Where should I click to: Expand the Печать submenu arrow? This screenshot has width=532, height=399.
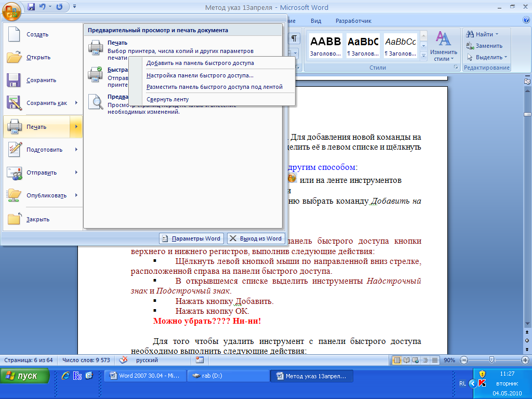[76, 127]
